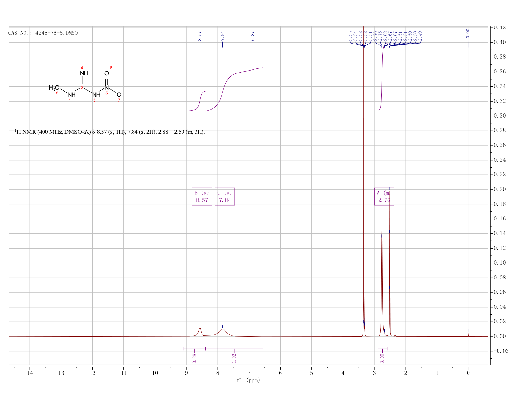The width and height of the screenshot is (532, 411).
Task: Select the O atom labeled 6
Action: 107,73
